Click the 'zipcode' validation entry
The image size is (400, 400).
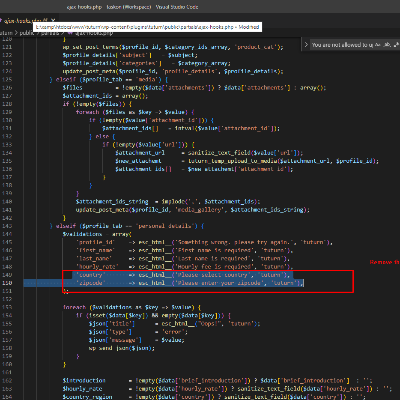pos(189,283)
